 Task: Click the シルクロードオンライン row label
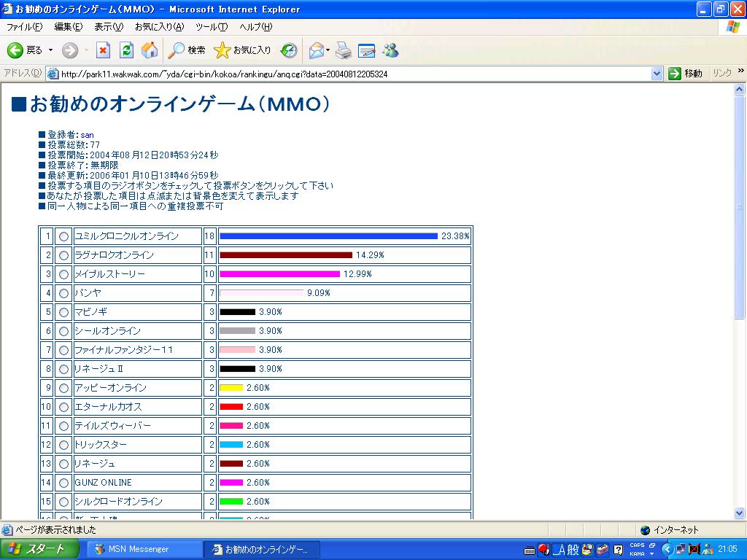tap(119, 502)
